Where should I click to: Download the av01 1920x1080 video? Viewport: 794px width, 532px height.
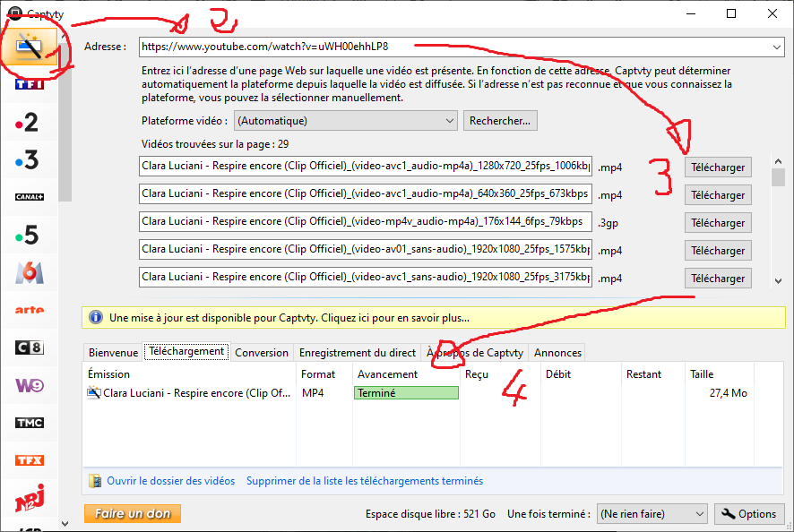[x=718, y=251]
